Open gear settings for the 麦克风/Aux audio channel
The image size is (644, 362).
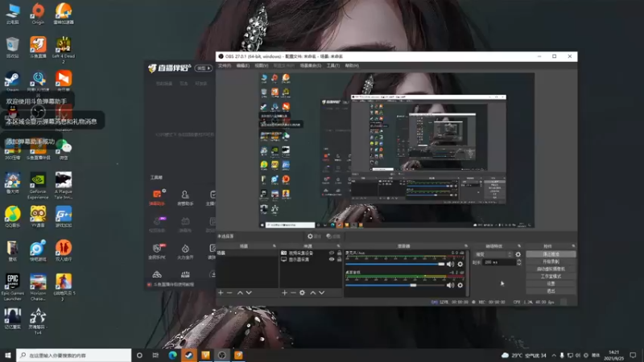(x=460, y=265)
